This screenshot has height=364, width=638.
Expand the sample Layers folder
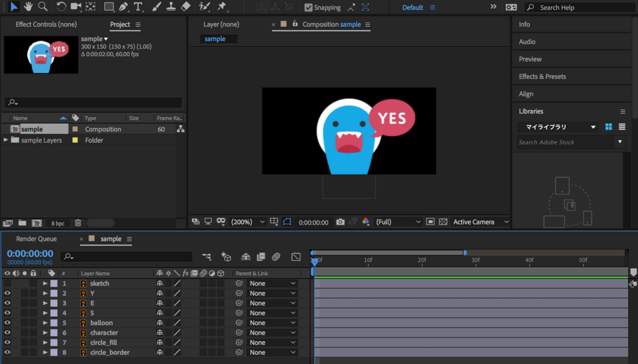pos(6,140)
